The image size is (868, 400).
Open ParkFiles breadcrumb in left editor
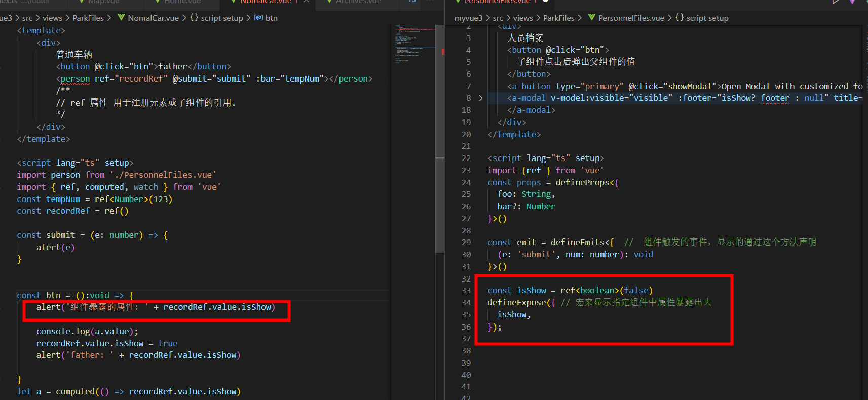tap(88, 18)
